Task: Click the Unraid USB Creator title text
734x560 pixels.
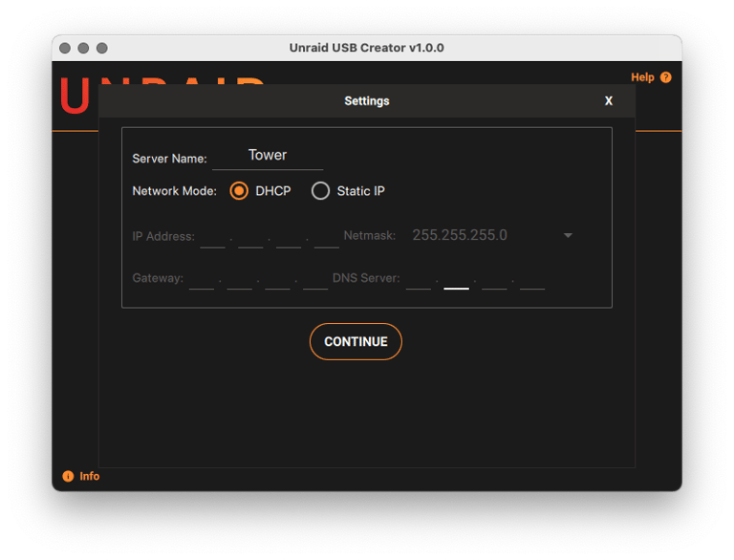Action: (x=367, y=48)
